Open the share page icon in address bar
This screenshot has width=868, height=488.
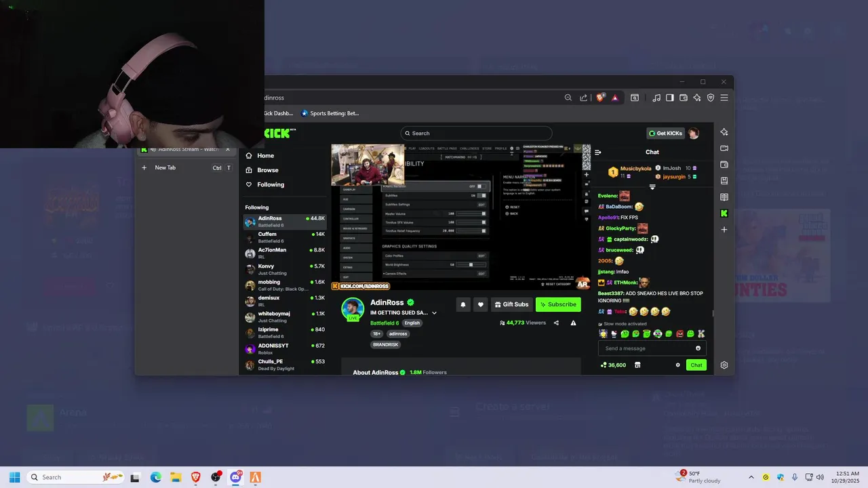click(584, 98)
